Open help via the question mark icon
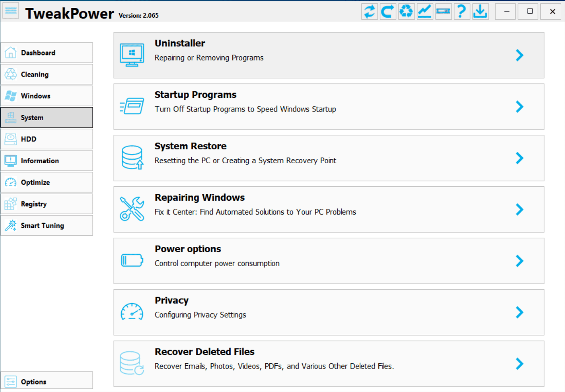Screen dimensions: 565x392 point(462,11)
